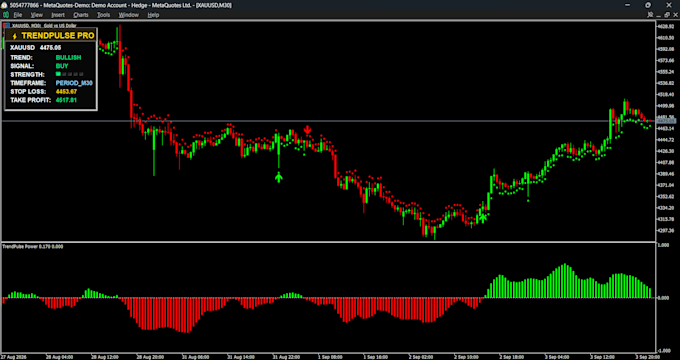Click the red sell arrow above the candles
Viewport: 680px width, 360px height.
click(x=307, y=130)
